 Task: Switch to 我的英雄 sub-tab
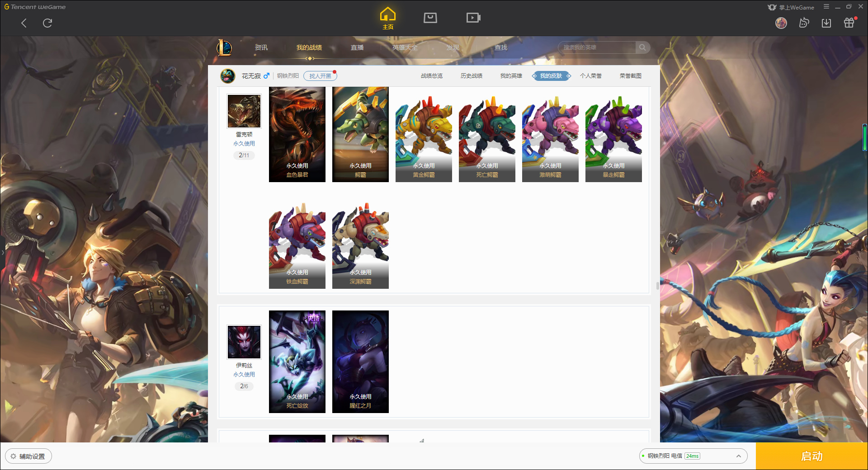511,76
